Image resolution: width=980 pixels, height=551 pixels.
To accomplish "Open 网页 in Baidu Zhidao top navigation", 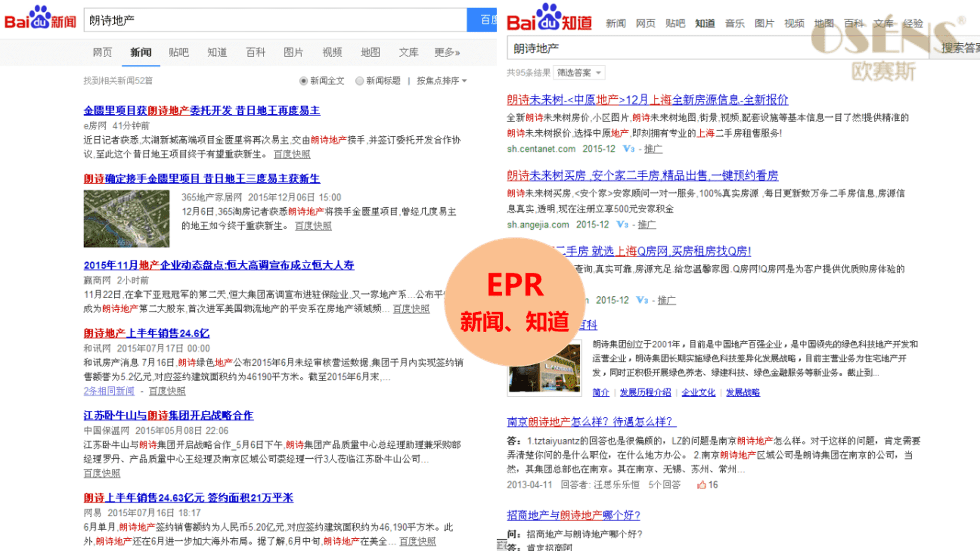I will [646, 23].
